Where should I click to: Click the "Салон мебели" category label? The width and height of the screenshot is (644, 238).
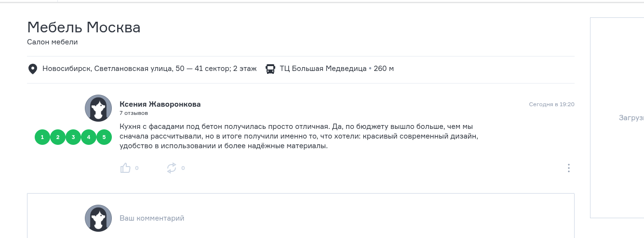tap(53, 42)
